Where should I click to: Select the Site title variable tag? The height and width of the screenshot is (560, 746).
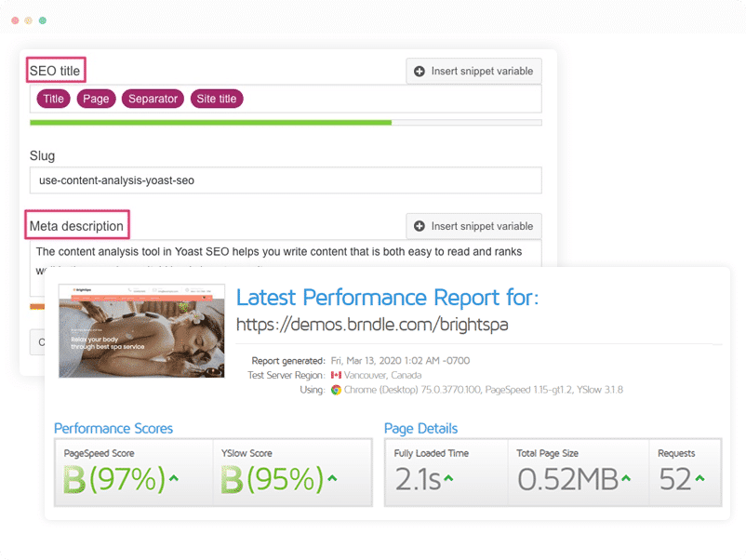pyautogui.click(x=216, y=99)
